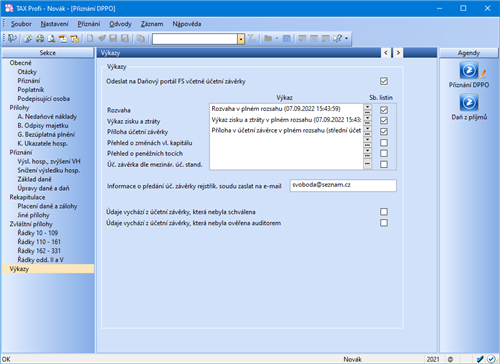The height and width of the screenshot is (364, 500).
Task: Open the Odvody menu
Action: point(120,24)
